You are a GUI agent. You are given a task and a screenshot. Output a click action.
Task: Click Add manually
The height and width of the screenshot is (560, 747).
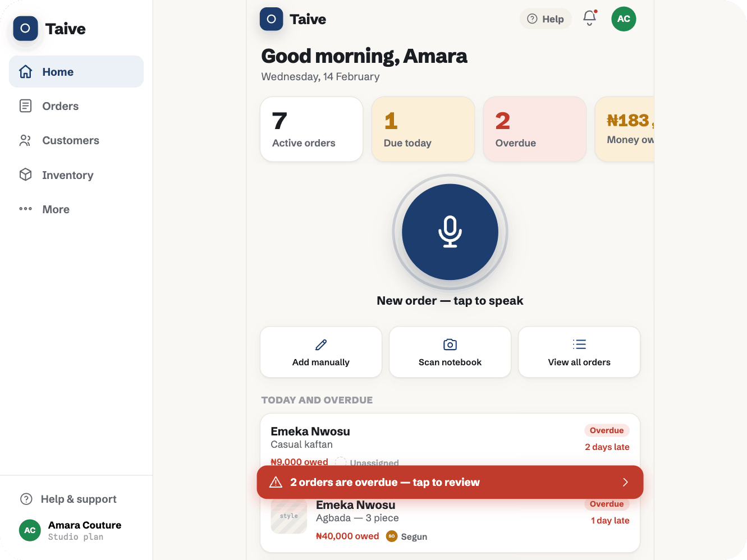(321, 352)
